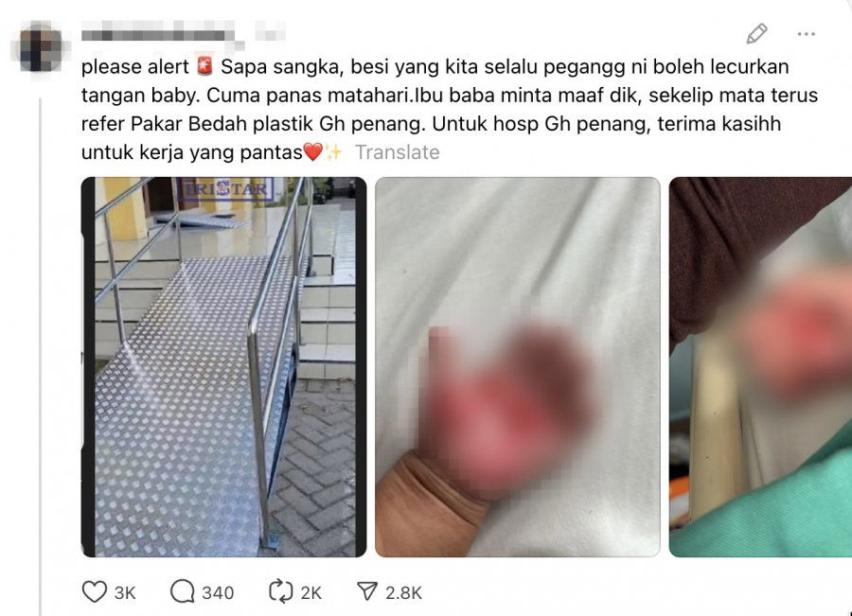
Task: Click the 2K reposts count
Action: coord(311,592)
